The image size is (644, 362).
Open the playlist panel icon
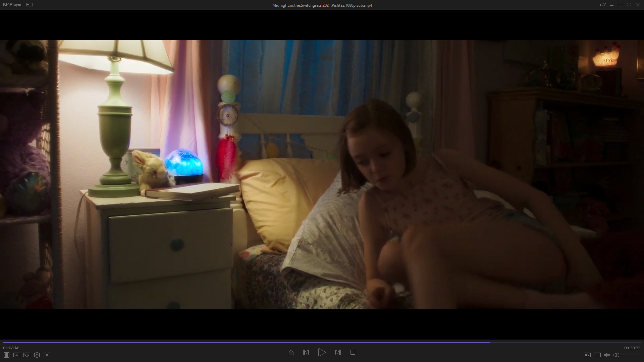(x=6, y=355)
